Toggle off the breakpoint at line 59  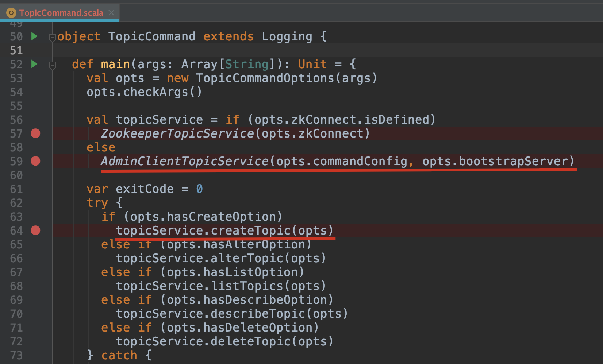(x=35, y=161)
